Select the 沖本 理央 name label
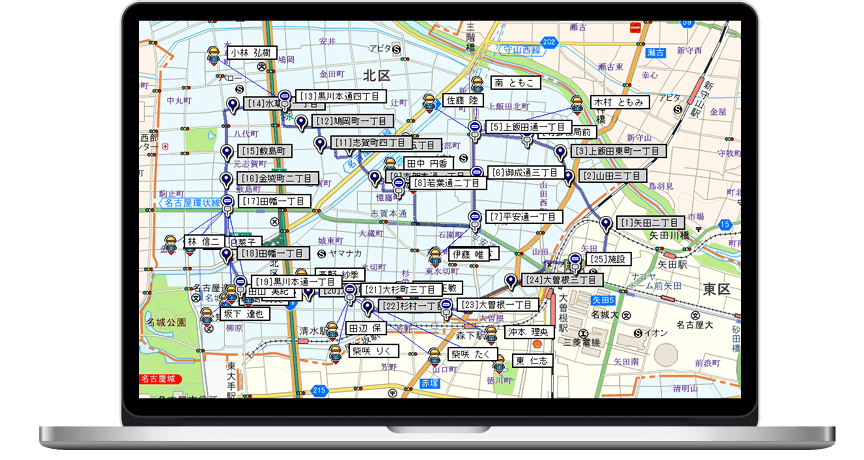 [529, 332]
